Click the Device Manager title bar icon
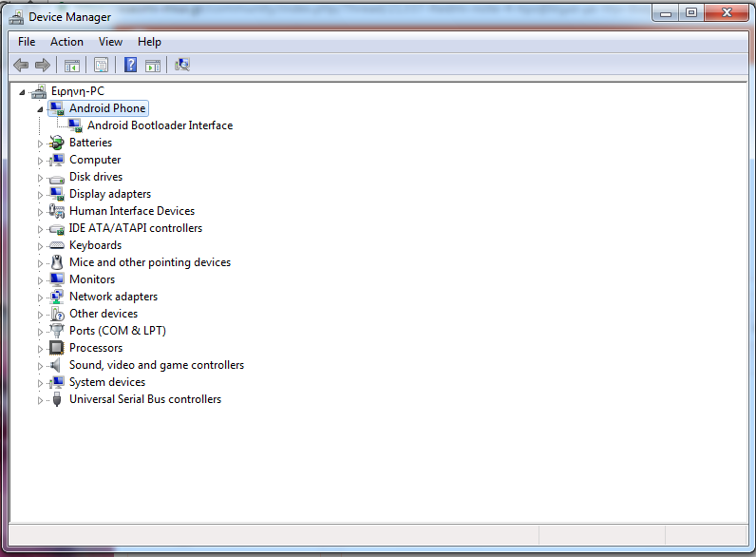The image size is (756, 557). point(16,17)
